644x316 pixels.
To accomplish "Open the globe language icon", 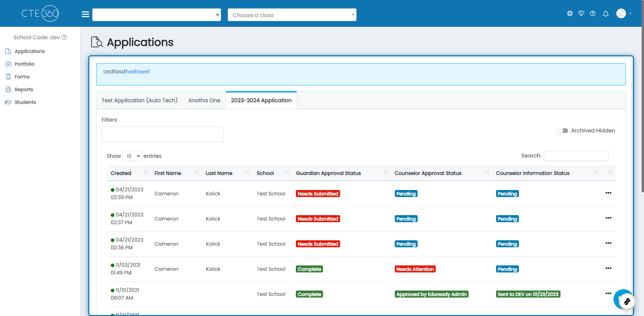I will click(x=570, y=13).
